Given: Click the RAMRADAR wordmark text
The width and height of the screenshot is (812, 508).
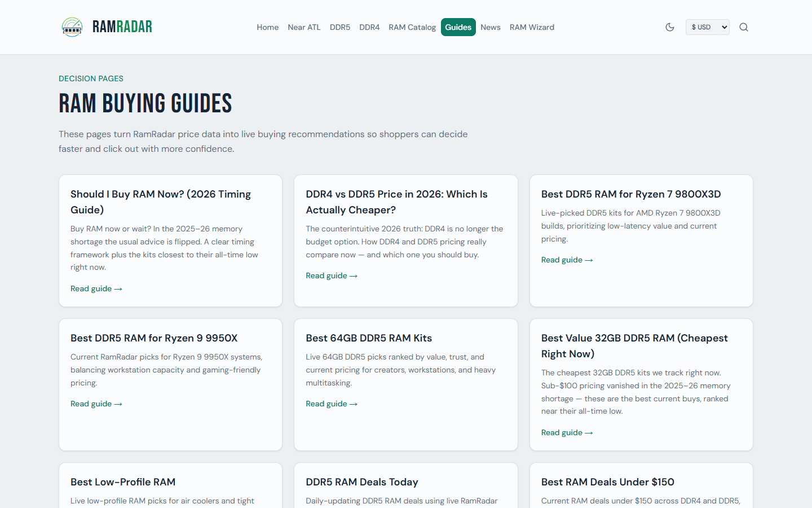Looking at the screenshot, I should tap(122, 27).
